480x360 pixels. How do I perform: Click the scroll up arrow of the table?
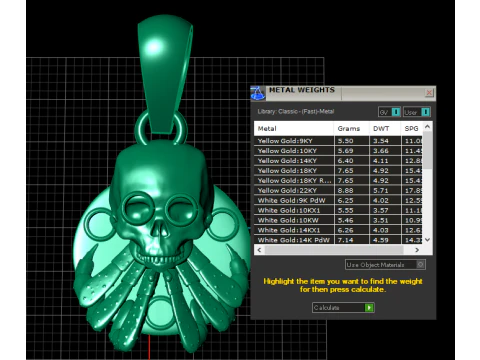pyautogui.click(x=428, y=127)
